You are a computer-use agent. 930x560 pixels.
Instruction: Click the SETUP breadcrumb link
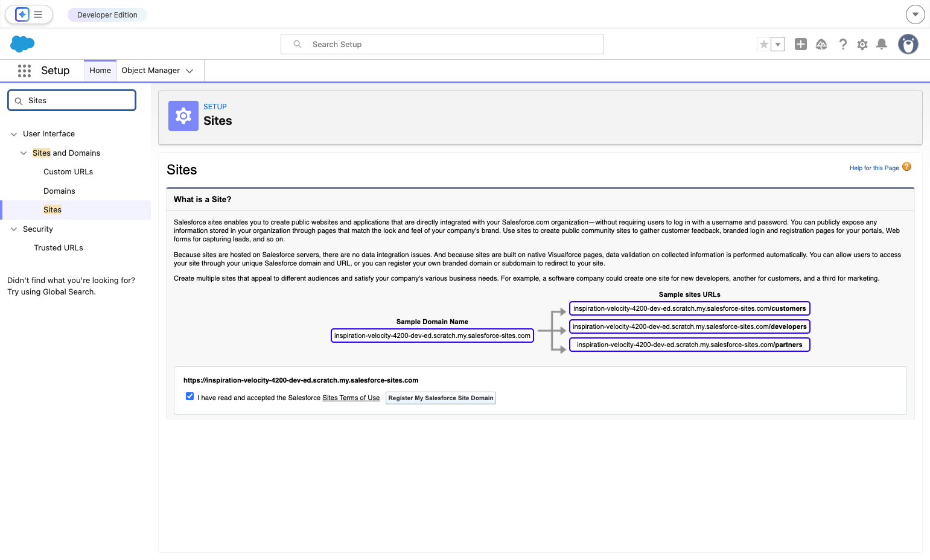pyautogui.click(x=215, y=107)
